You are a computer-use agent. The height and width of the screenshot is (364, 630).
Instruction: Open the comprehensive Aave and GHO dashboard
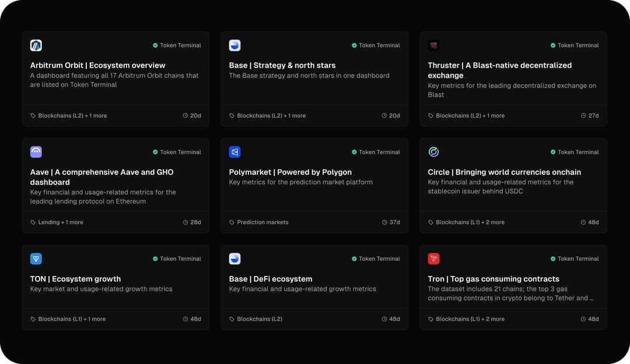tap(101, 177)
